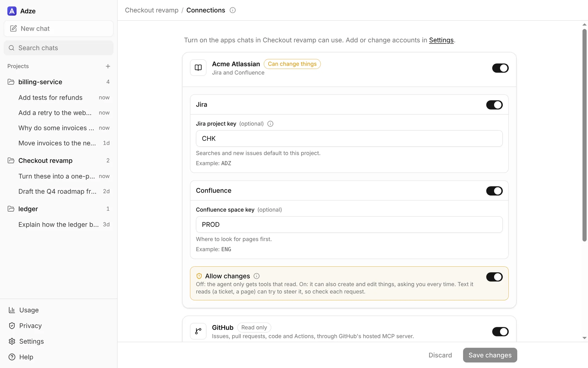Click the magnifier icon in Search chats
Screen dimensions: 588x368
(x=12, y=48)
